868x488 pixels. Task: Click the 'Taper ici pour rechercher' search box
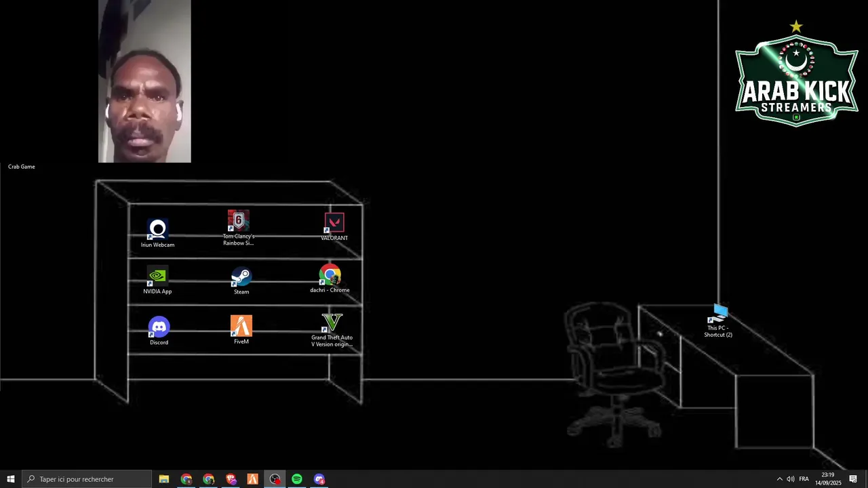87,479
